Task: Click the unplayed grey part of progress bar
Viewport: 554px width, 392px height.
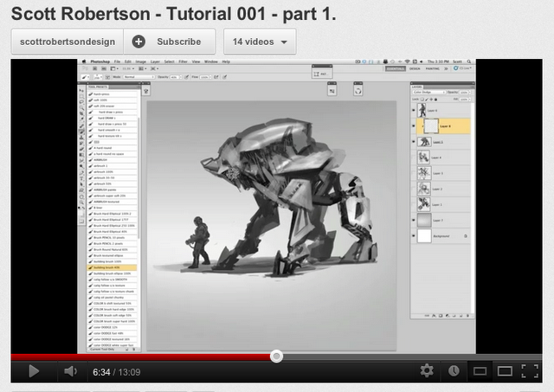Action: [x=412, y=357]
